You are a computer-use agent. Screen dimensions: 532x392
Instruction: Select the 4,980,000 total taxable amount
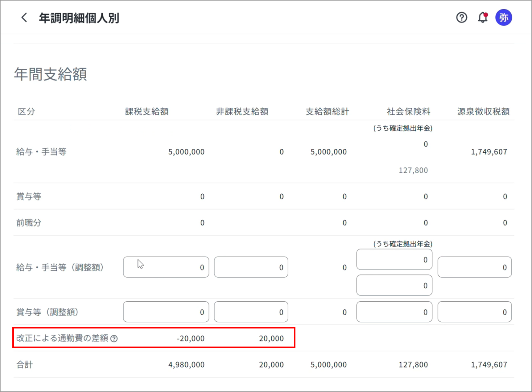(x=186, y=365)
